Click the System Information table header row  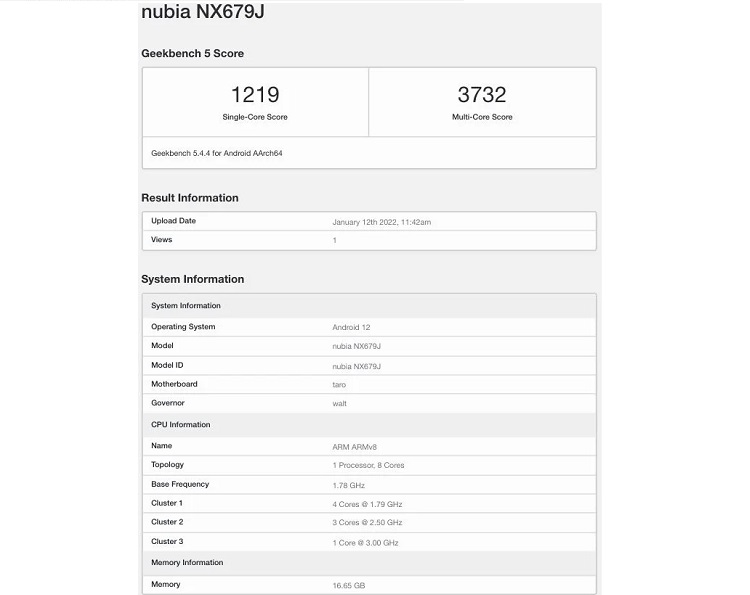[369, 306]
